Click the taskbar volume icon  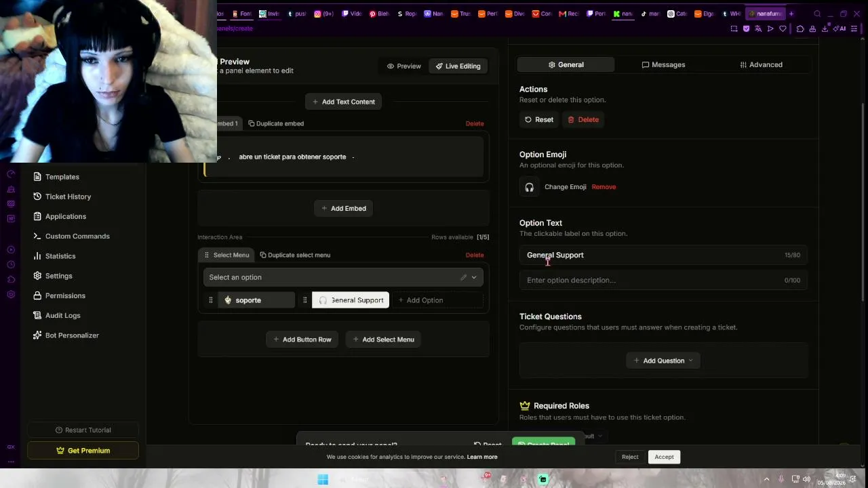[807, 479]
